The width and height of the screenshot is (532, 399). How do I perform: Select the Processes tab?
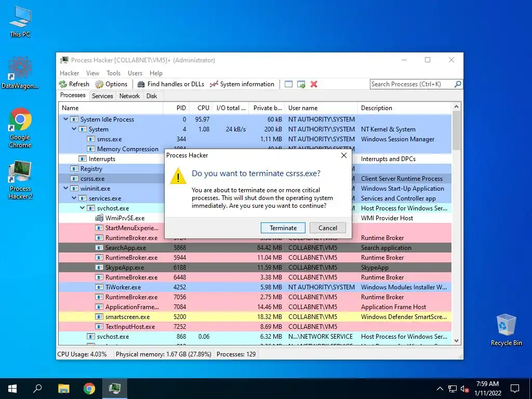coord(73,95)
